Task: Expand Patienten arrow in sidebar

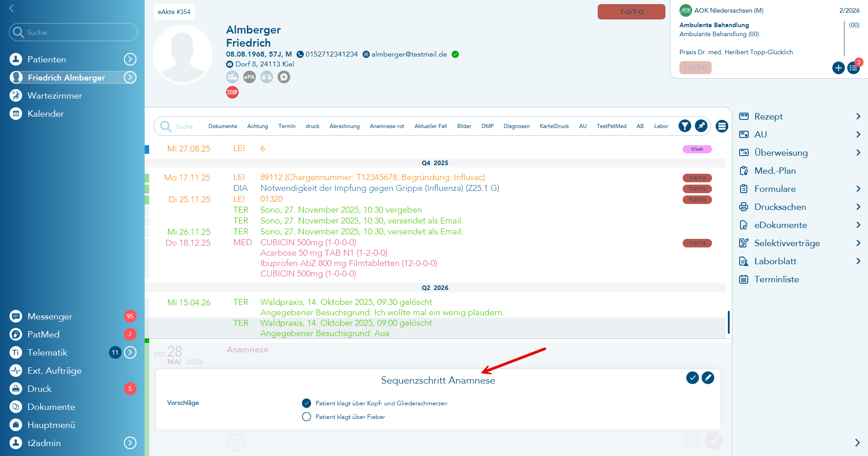Action: tap(130, 59)
